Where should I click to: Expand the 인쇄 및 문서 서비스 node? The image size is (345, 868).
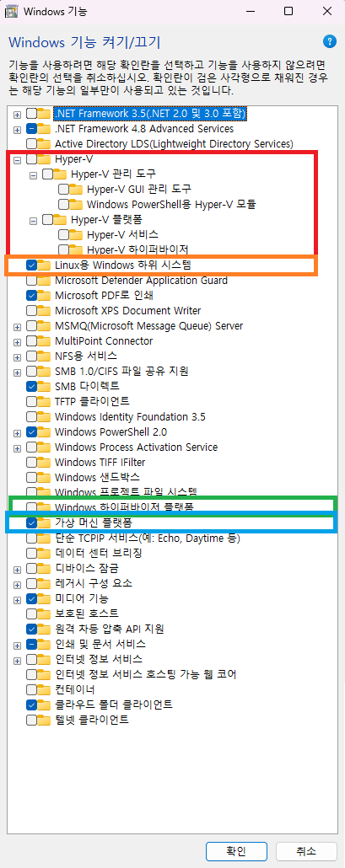17,645
